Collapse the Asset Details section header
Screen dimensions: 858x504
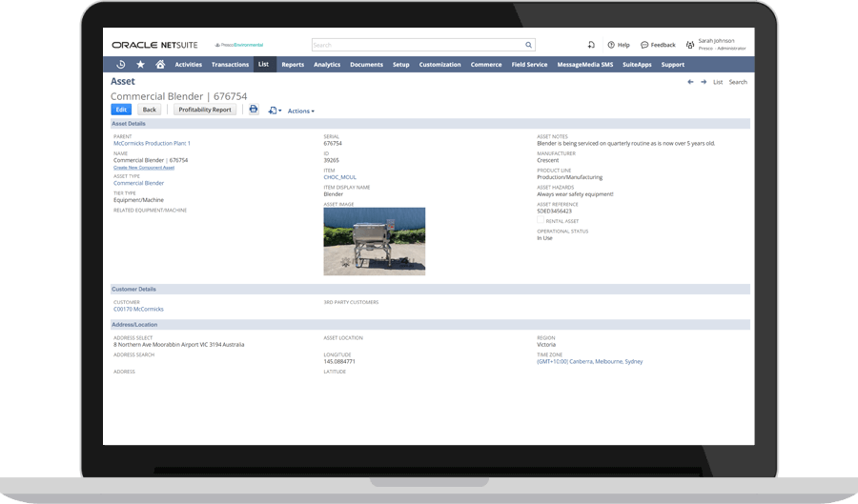click(430, 124)
